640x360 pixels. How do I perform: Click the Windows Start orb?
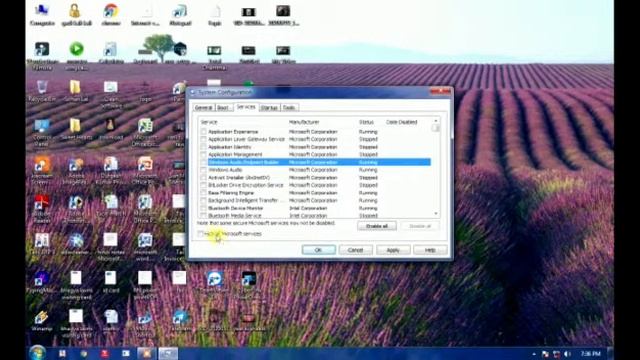coord(38,352)
